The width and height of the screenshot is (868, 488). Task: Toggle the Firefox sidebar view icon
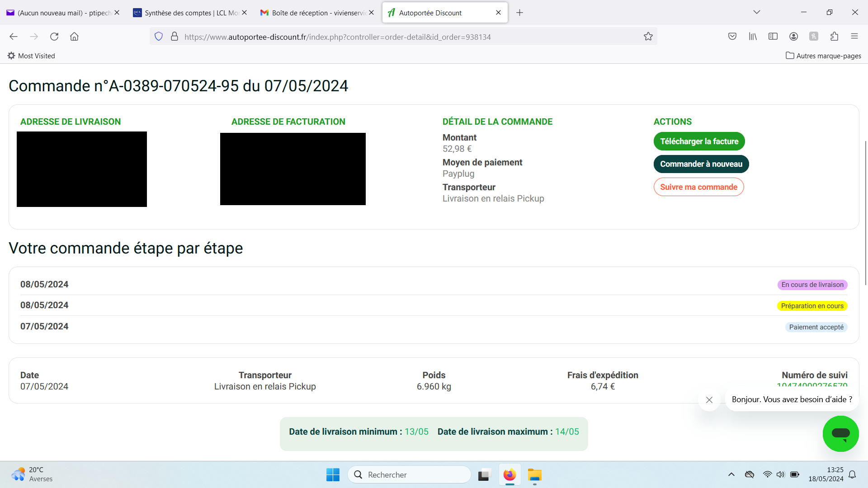(773, 37)
